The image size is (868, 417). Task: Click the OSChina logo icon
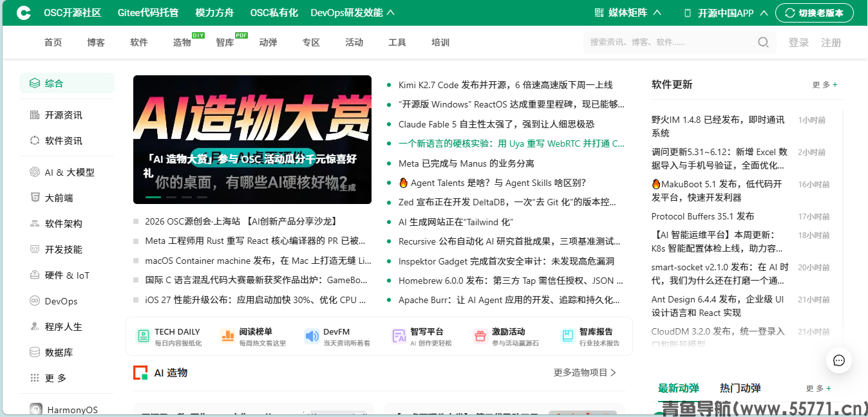point(24,13)
